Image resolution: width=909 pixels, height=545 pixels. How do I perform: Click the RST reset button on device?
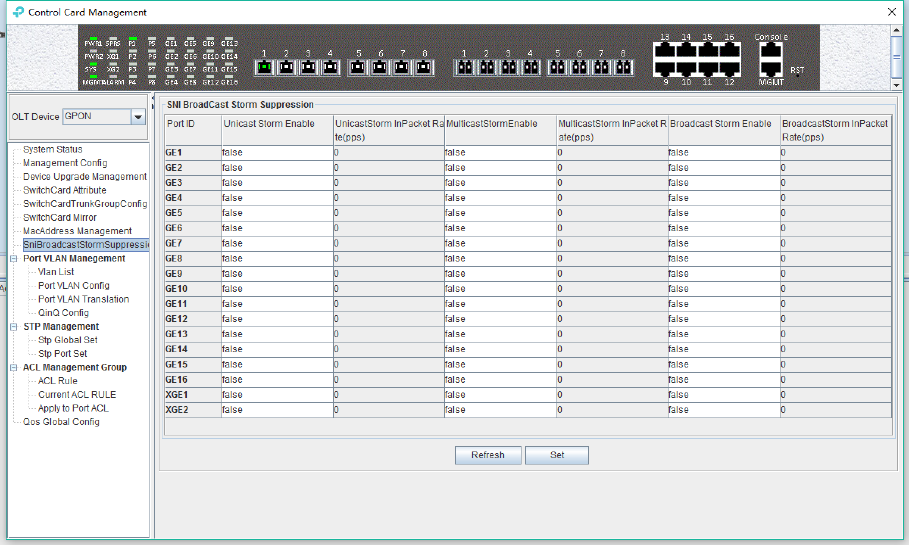coord(798,75)
